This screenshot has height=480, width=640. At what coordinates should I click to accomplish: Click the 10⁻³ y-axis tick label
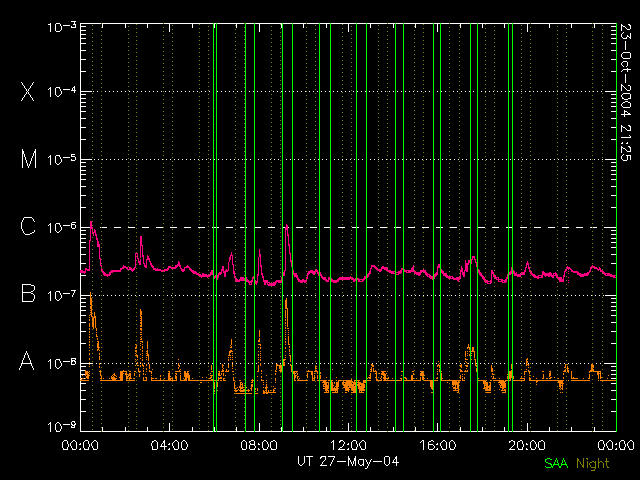[x=62, y=27]
